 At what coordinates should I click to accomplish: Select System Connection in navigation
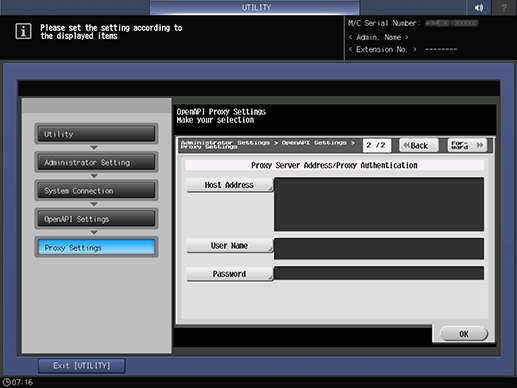pos(96,191)
